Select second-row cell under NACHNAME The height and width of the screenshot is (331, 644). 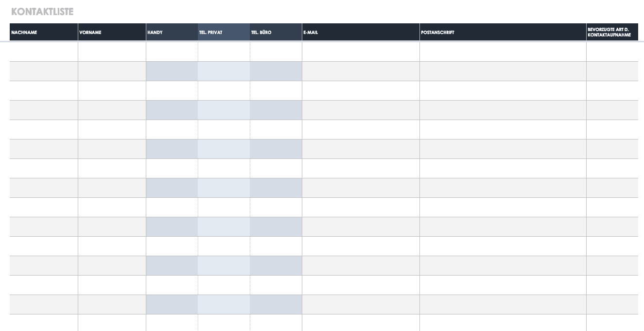pos(44,71)
